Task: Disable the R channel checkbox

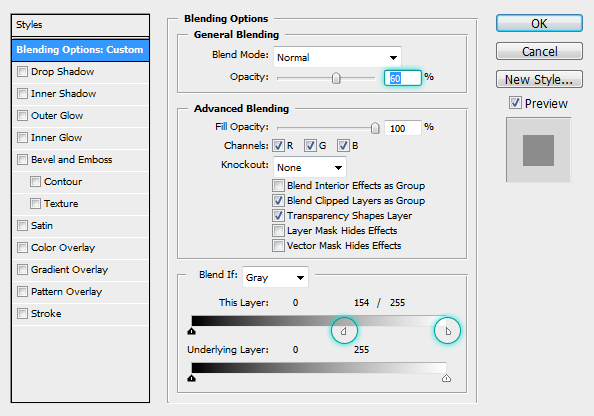Action: point(278,145)
